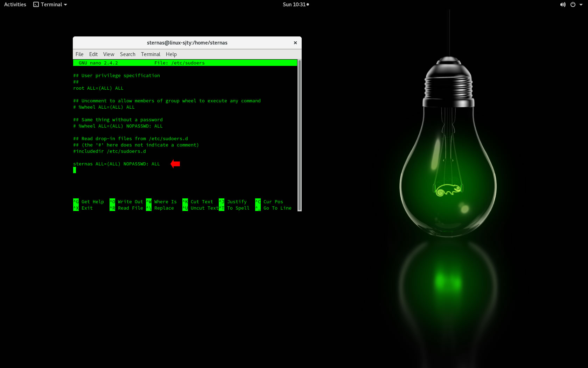Image resolution: width=588 pixels, height=368 pixels.
Task: Click the power icon in system tray
Action: click(x=573, y=5)
